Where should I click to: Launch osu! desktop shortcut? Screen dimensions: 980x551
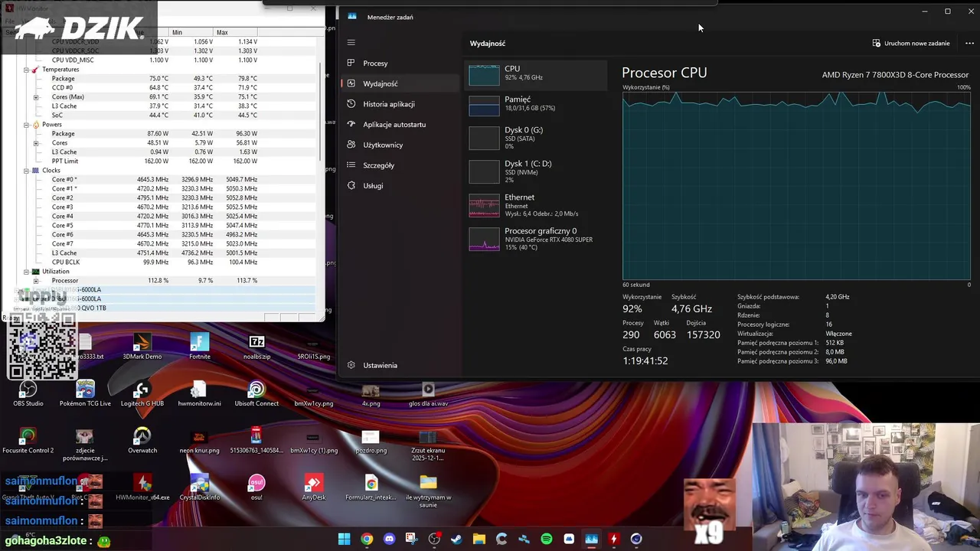tap(256, 487)
